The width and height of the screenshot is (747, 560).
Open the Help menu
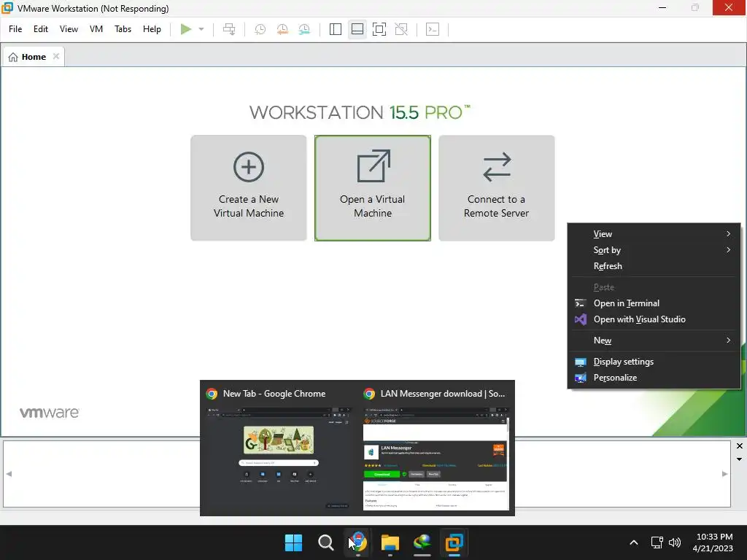click(x=152, y=29)
